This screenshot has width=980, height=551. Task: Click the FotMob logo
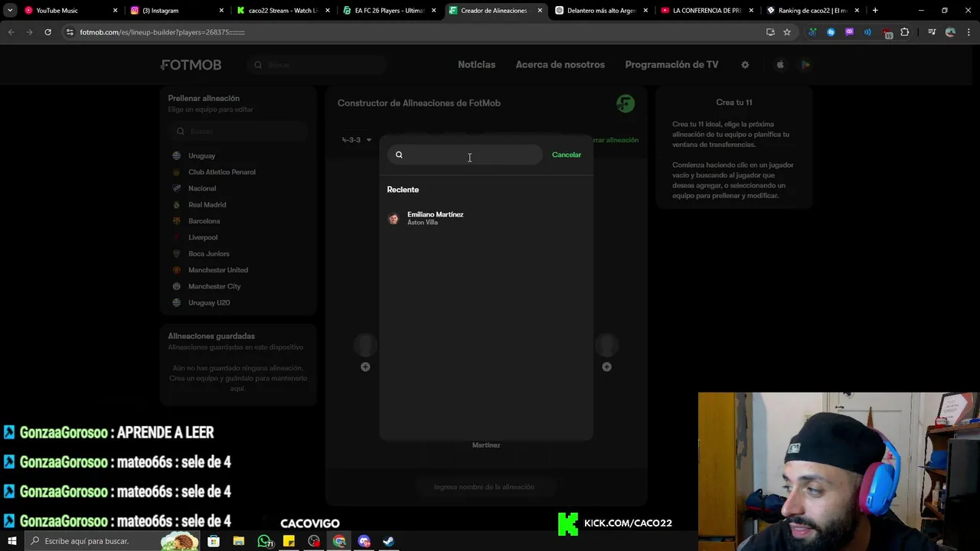click(x=191, y=65)
